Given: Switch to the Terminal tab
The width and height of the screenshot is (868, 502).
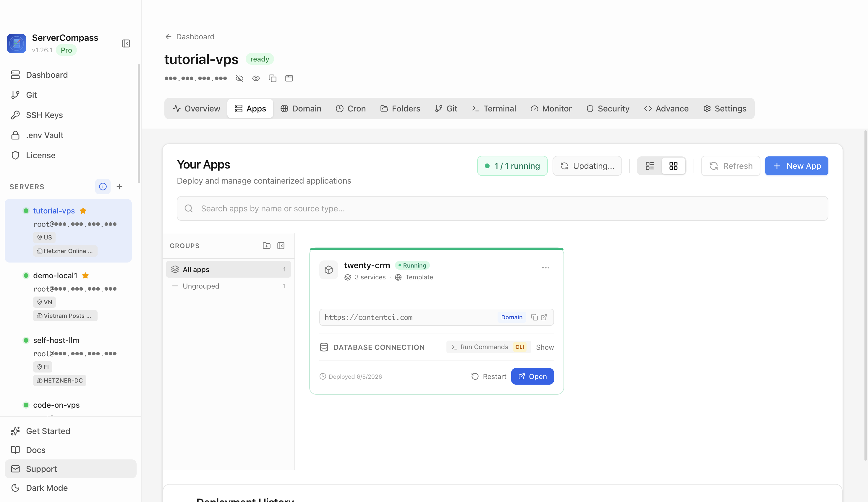Looking at the screenshot, I should 494,109.
